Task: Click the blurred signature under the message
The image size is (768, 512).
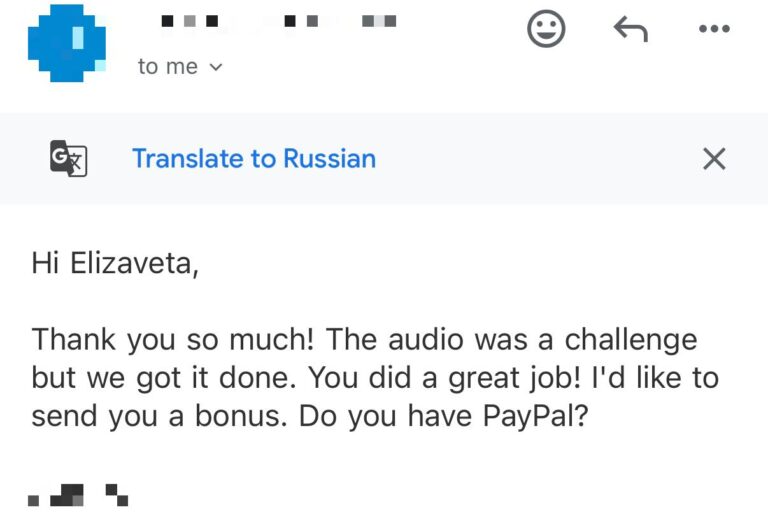Action: (78, 495)
